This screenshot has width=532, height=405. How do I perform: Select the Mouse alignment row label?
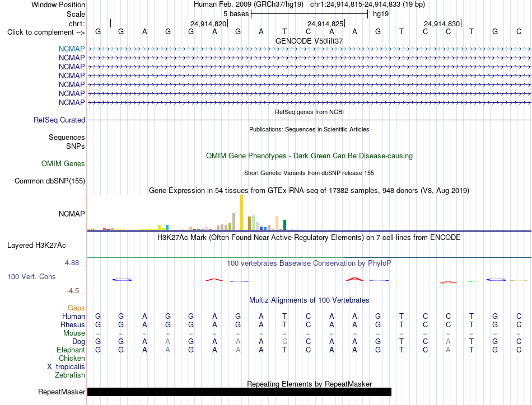click(74, 333)
